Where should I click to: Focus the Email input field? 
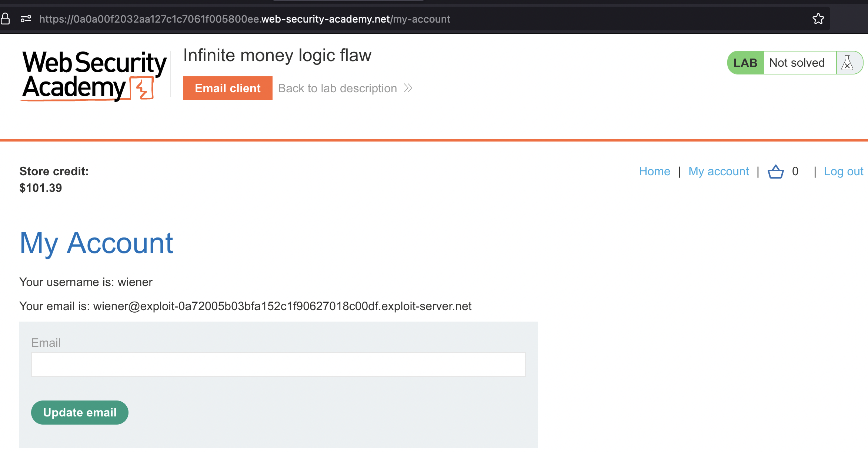point(278,365)
